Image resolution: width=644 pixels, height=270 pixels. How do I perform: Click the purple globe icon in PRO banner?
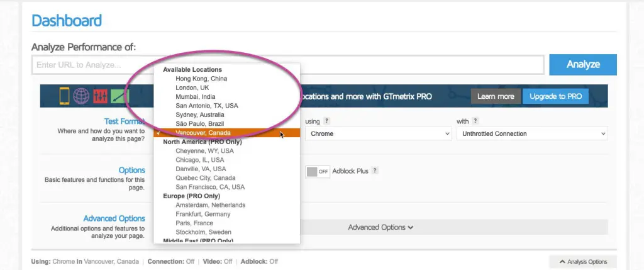[x=81, y=96]
